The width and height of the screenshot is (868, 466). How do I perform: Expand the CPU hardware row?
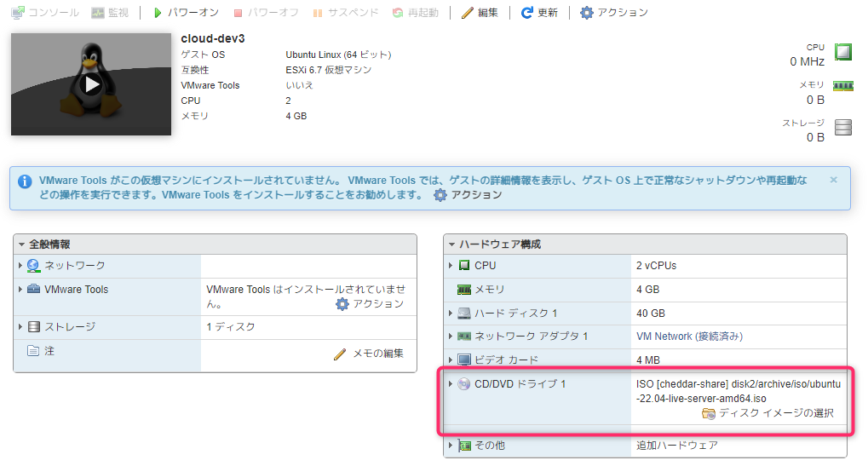click(x=451, y=266)
